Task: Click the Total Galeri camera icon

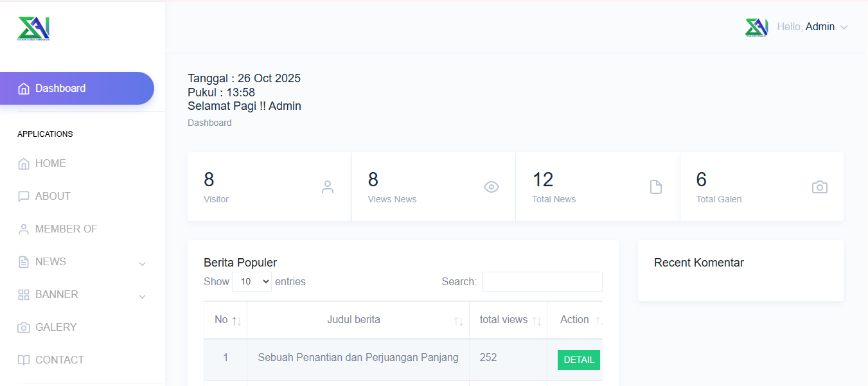Action: coord(819,187)
